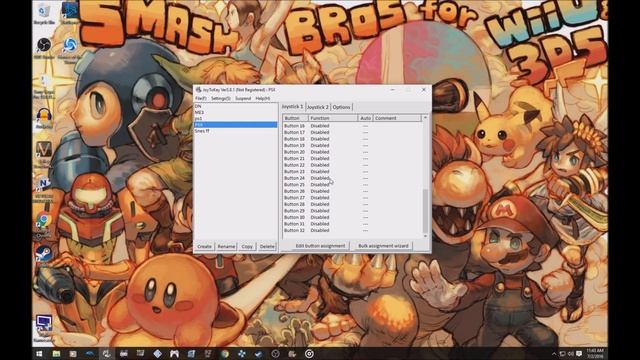The height and width of the screenshot is (360, 640).
Task: Open the Suspend menu
Action: [x=243, y=98]
